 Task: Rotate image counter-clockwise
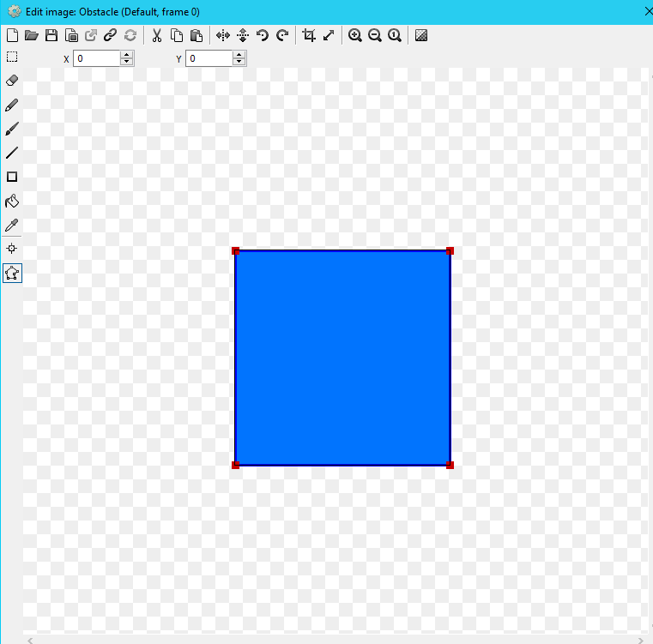coord(263,35)
